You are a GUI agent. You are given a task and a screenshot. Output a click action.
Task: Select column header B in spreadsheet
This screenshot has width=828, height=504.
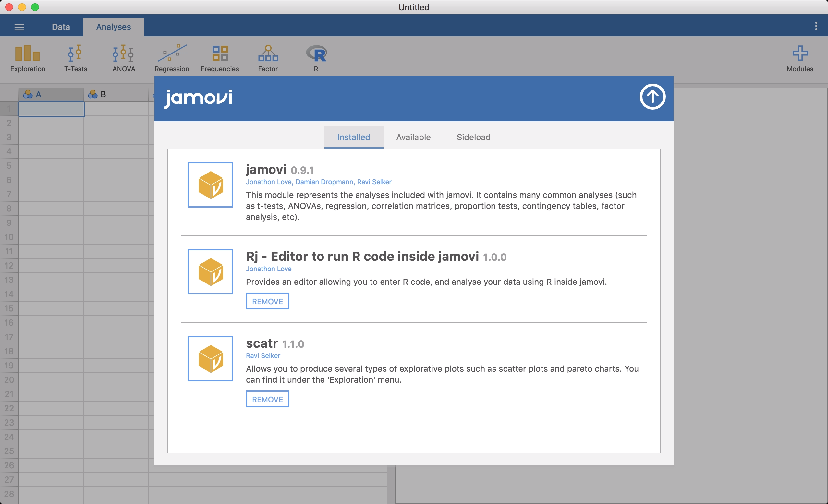116,94
